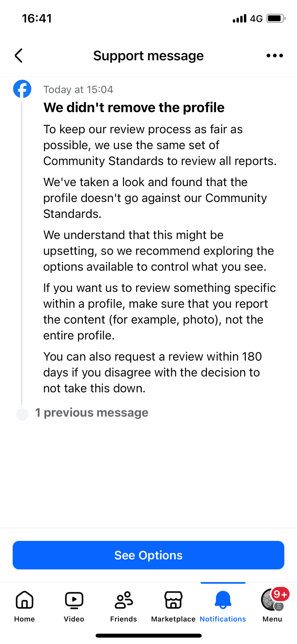Tap the 'Today at 15:04' timestamp
The height and width of the screenshot is (644, 297).
(x=78, y=90)
